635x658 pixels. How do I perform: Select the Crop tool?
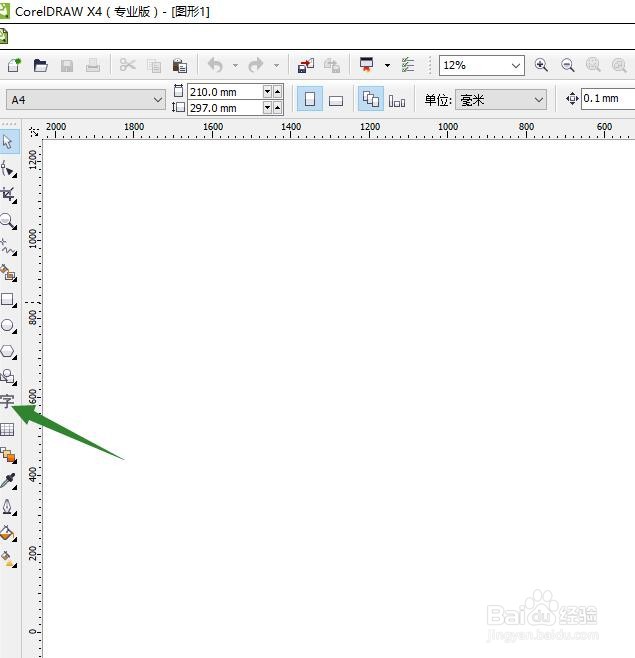coord(8,194)
